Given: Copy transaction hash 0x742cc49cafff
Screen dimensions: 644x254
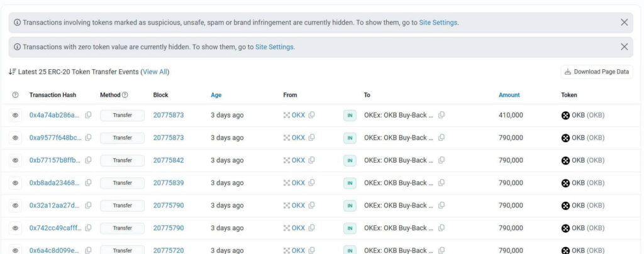Looking at the screenshot, I should [x=89, y=228].
